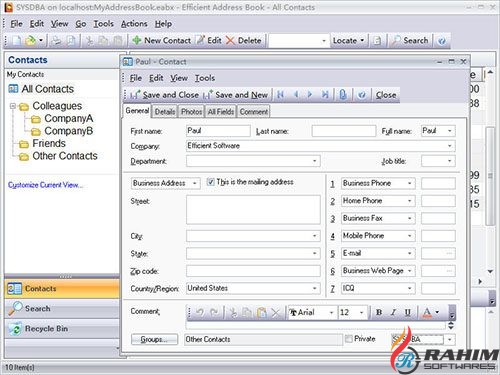
Task: Go to previous contact record arrow
Action: (296, 95)
